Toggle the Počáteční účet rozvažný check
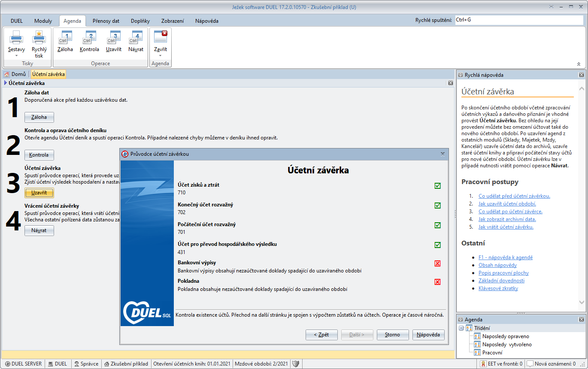This screenshot has height=369, width=588. (437, 225)
